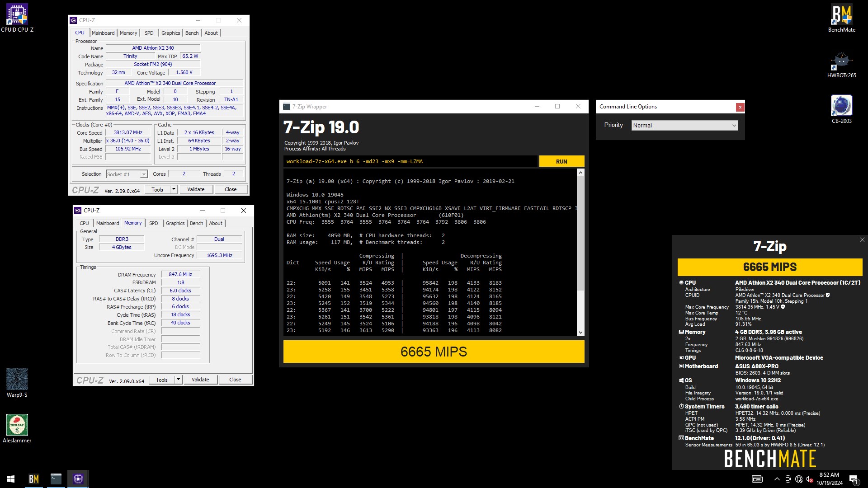Click the ASUS A88X-PRO motherboard text
This screenshot has height=488, width=868.
pyautogui.click(x=756, y=366)
